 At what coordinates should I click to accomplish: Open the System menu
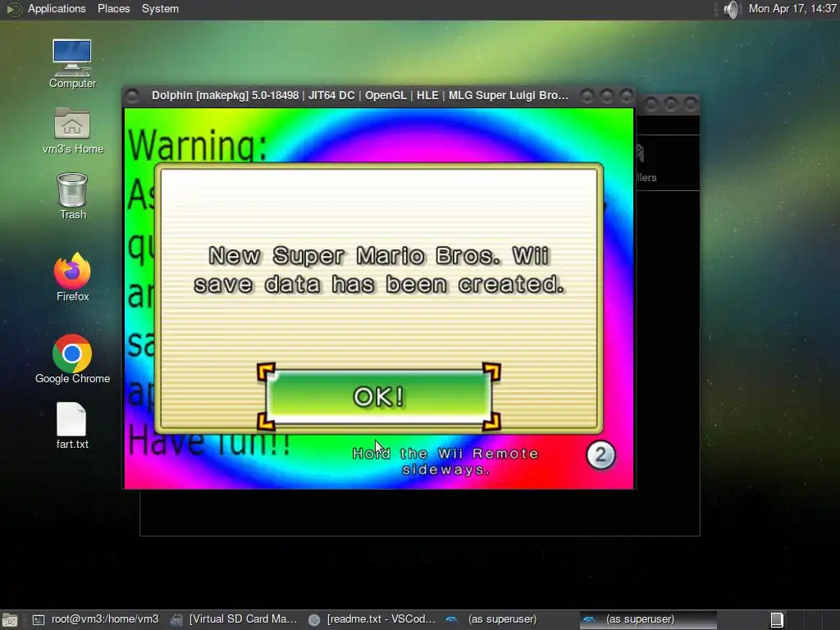(160, 8)
